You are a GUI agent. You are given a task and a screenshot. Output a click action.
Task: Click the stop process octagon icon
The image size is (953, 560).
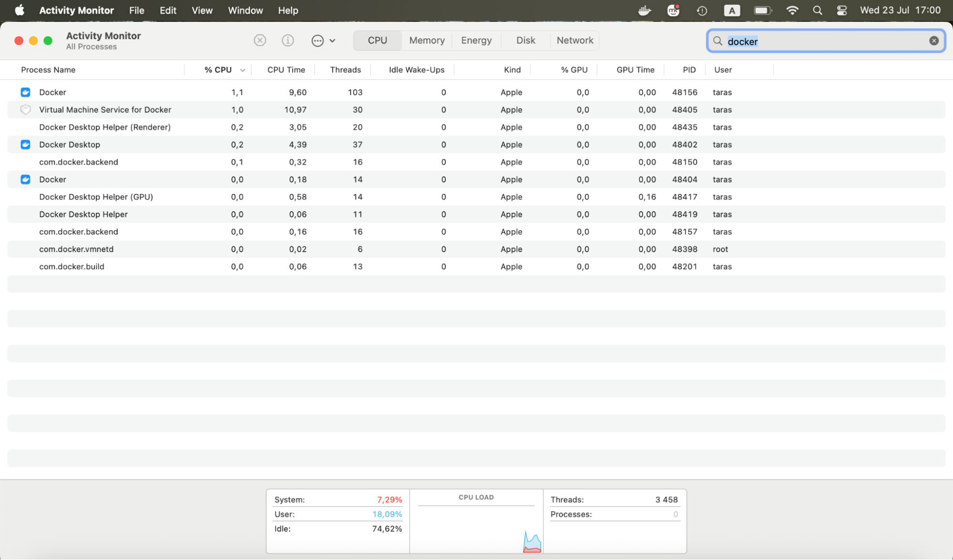260,40
